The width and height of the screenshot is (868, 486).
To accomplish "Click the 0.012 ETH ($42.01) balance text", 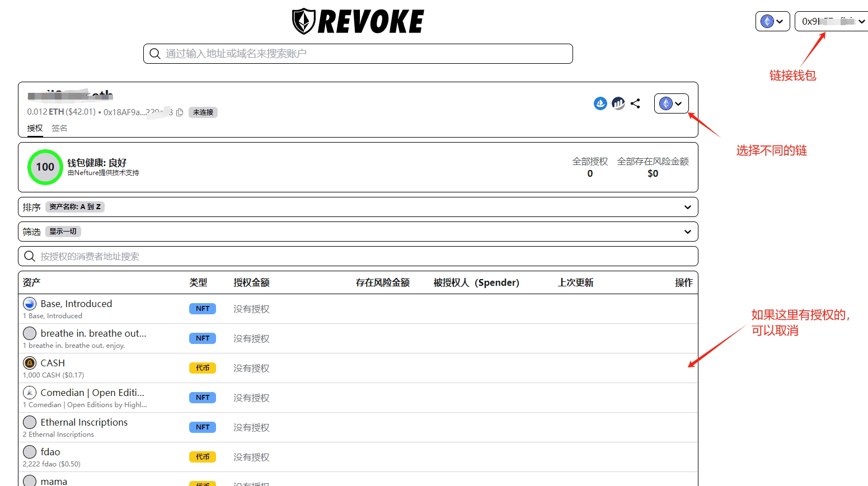I will pyautogui.click(x=61, y=112).
